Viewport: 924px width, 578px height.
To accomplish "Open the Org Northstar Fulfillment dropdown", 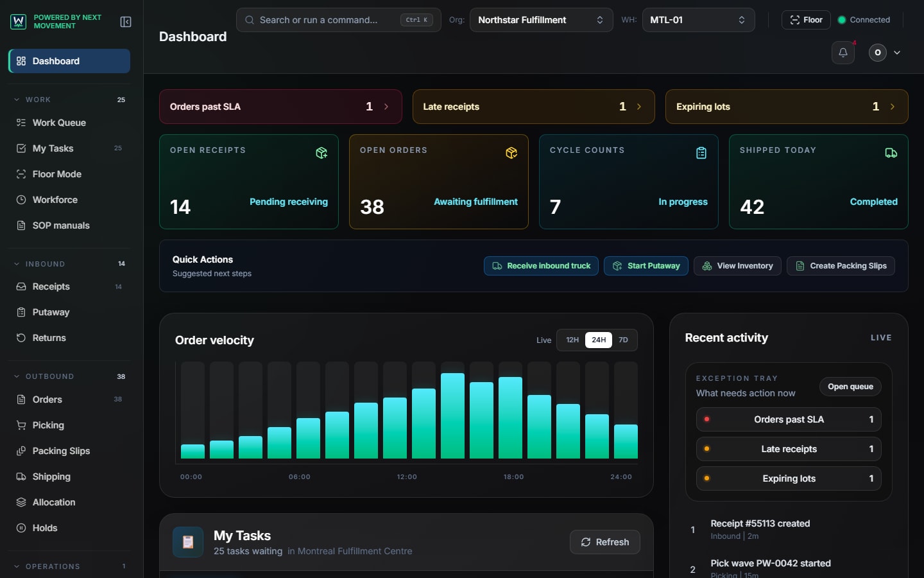I will pyautogui.click(x=541, y=20).
